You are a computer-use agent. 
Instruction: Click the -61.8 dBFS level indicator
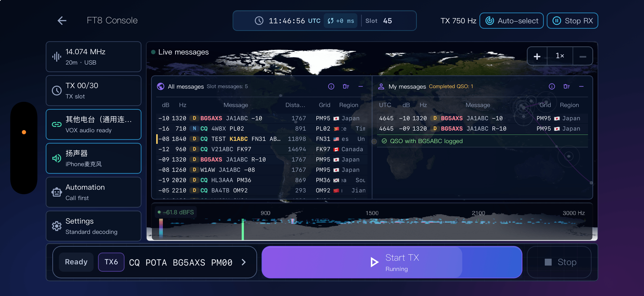tap(176, 212)
